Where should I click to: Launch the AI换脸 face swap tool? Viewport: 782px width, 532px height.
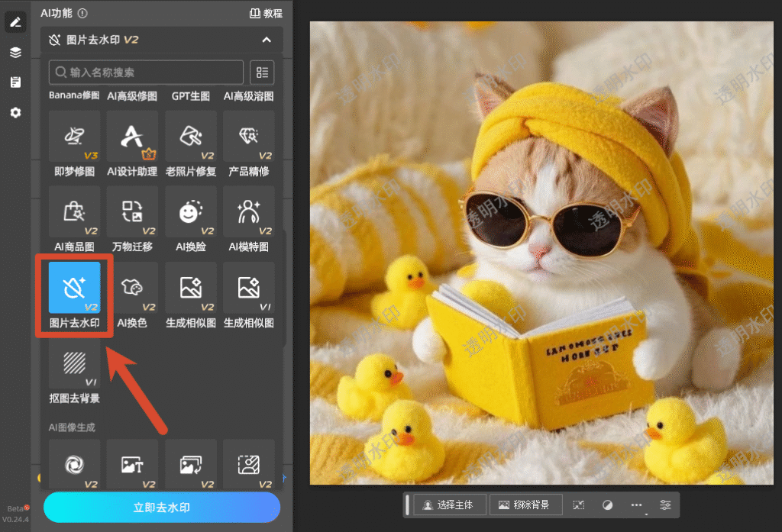point(190,211)
